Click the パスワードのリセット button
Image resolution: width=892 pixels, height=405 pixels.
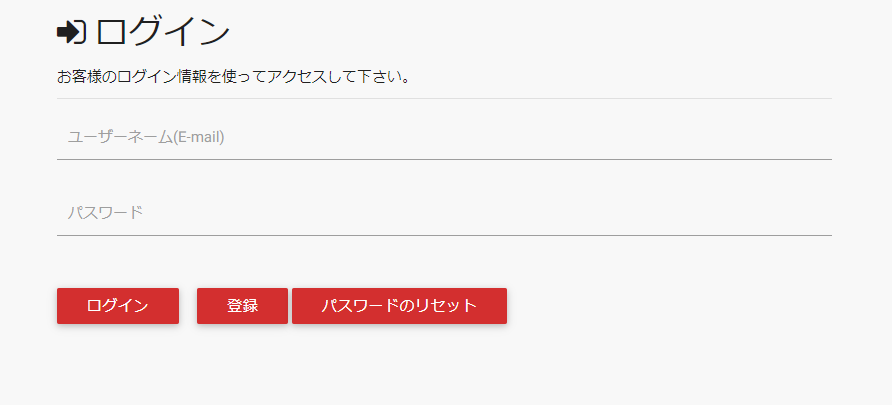pos(399,306)
